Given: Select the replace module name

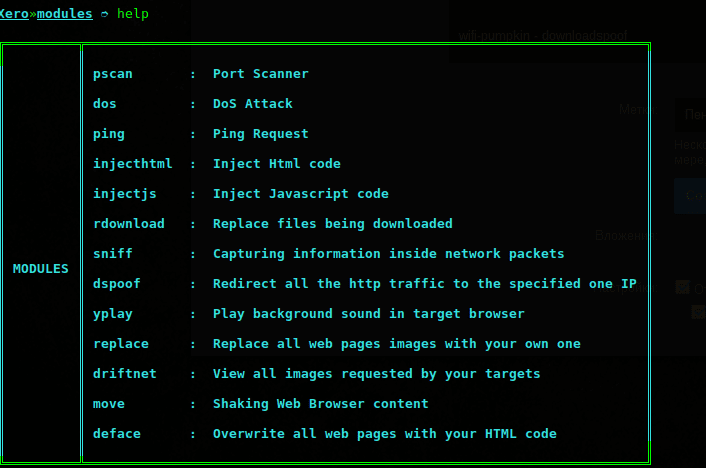Looking at the screenshot, I should pos(121,344).
